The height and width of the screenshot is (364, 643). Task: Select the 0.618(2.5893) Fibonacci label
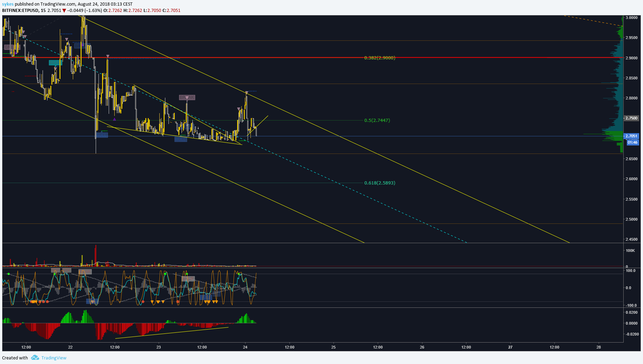click(x=380, y=183)
